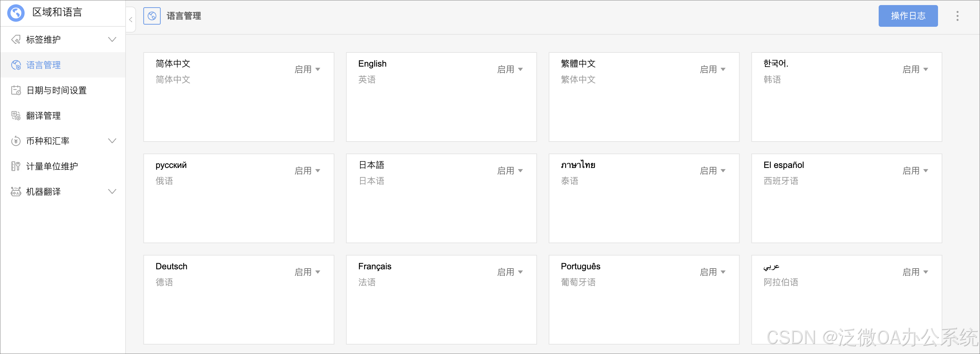This screenshot has height=354, width=980.
Task: Click the El español card title
Action: pos(784,165)
